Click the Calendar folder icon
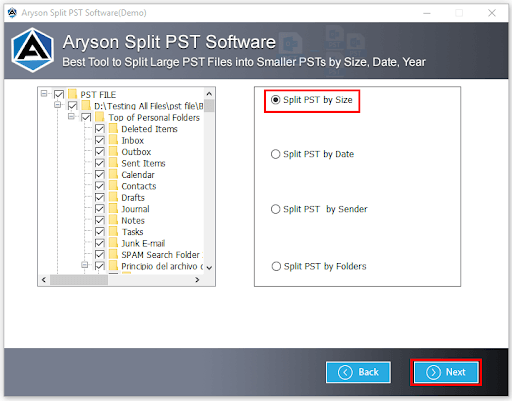 pos(114,174)
